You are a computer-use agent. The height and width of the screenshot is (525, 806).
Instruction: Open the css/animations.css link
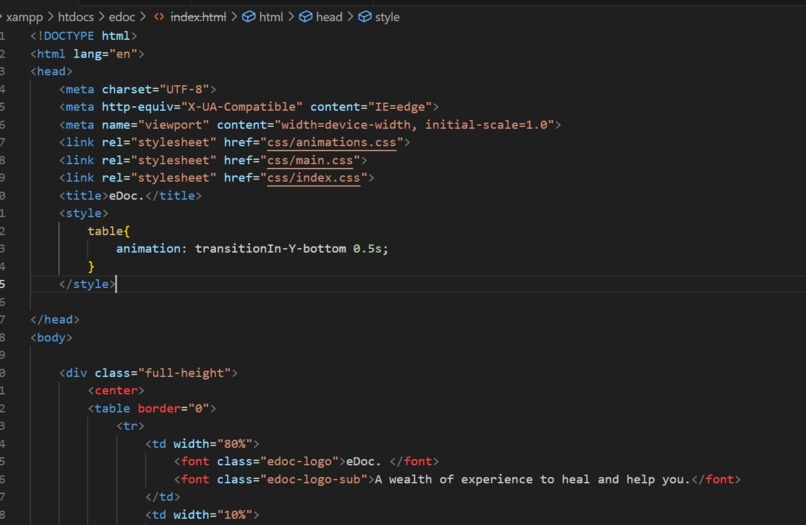332,142
